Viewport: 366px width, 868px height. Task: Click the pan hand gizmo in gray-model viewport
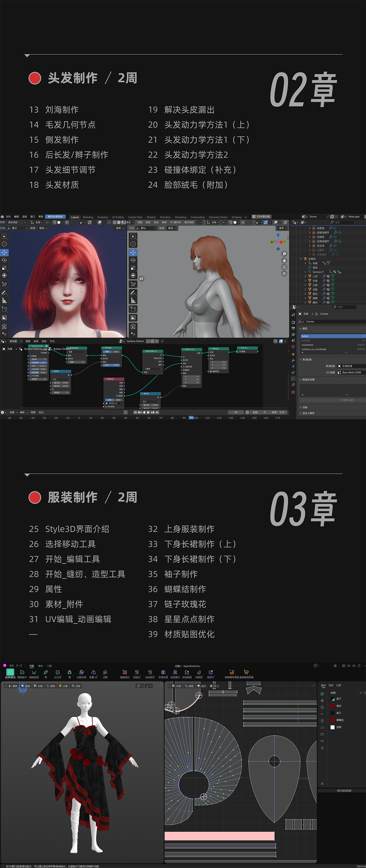pos(284,260)
